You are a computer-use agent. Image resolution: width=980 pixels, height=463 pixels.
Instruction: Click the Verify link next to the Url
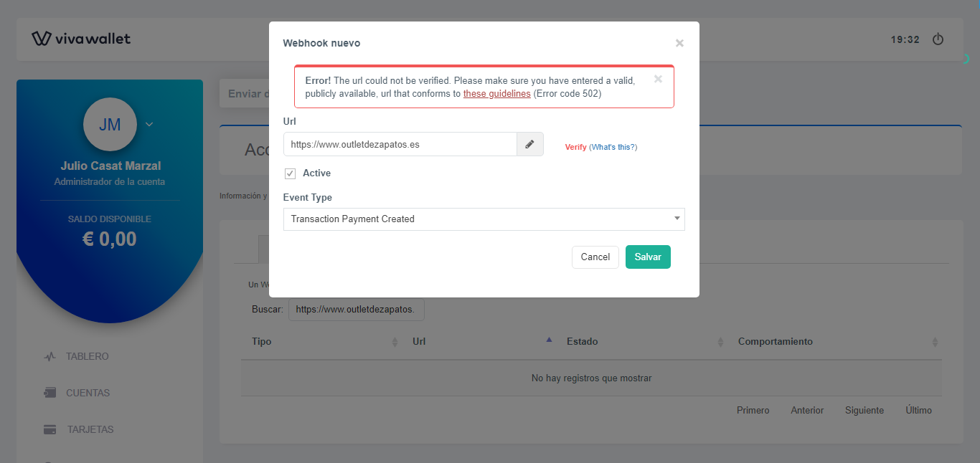point(575,146)
